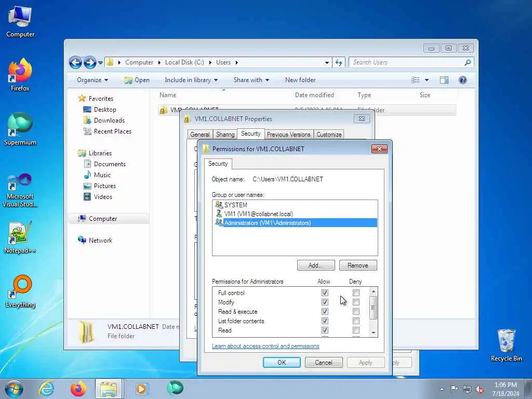Check Deny for List folder contents
This screenshot has height=399, width=532.
(356, 321)
